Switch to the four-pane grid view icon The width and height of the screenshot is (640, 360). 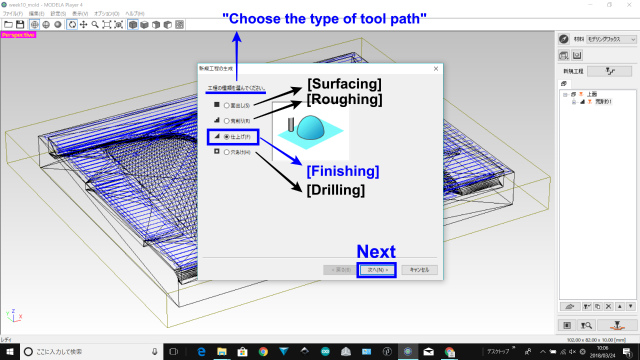point(179,24)
